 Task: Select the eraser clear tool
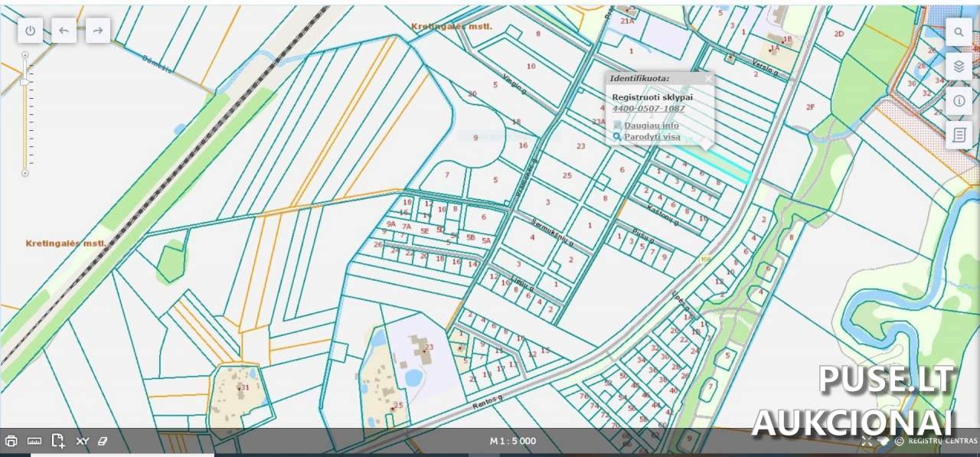104,441
